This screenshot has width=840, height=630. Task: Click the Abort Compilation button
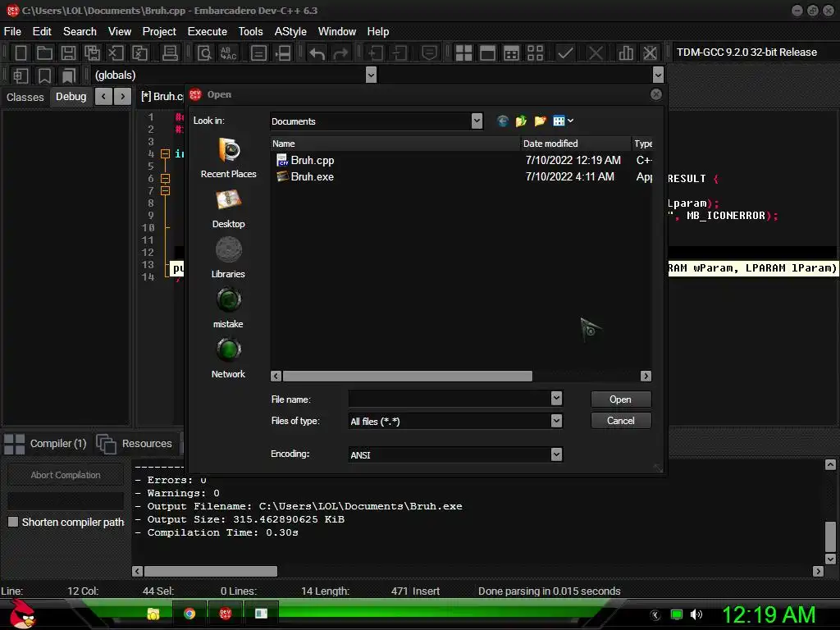[x=66, y=475]
